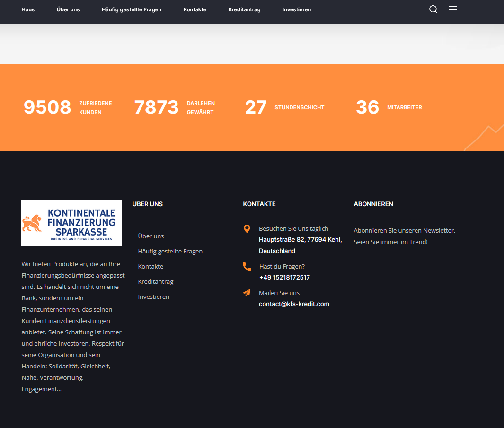Click 'Abonnieren Sie unseren Newsletter.' text
504x428 pixels.
[404, 230]
